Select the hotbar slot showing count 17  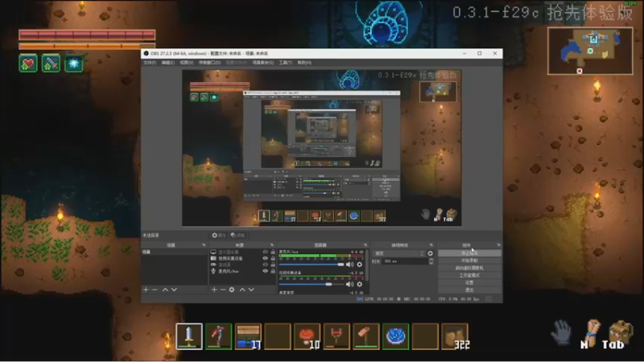[248, 336]
